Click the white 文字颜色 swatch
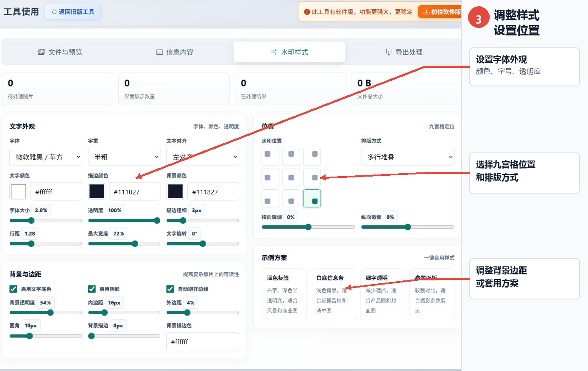Image resolution: width=588 pixels, height=371 pixels. [18, 191]
